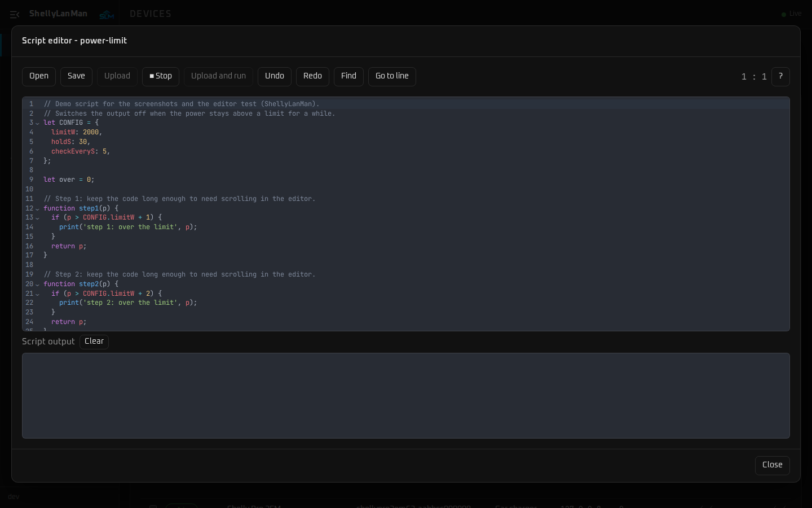812x508 pixels.
Task: Save the power-limit script
Action: [x=76, y=77]
